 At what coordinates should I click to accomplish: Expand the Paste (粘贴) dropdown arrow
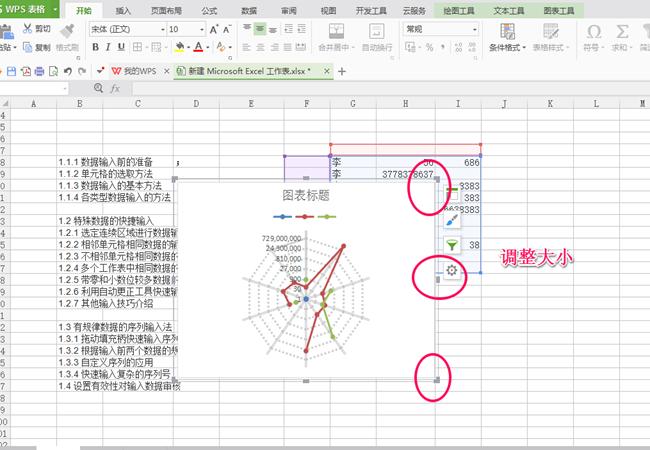pos(15,47)
